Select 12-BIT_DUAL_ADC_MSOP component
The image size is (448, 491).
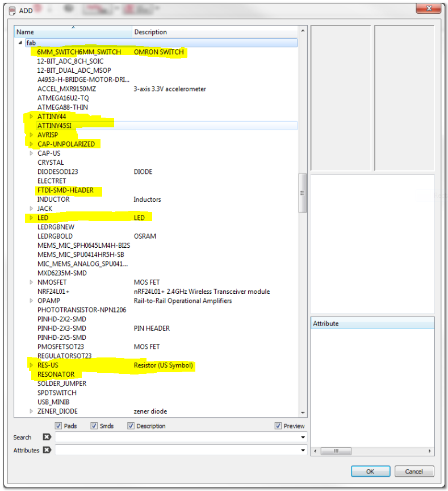[74, 70]
